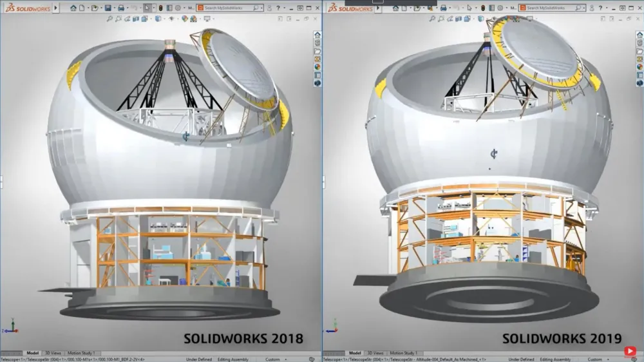
Task: Click Print icon in right window toolbar
Action: point(444,8)
